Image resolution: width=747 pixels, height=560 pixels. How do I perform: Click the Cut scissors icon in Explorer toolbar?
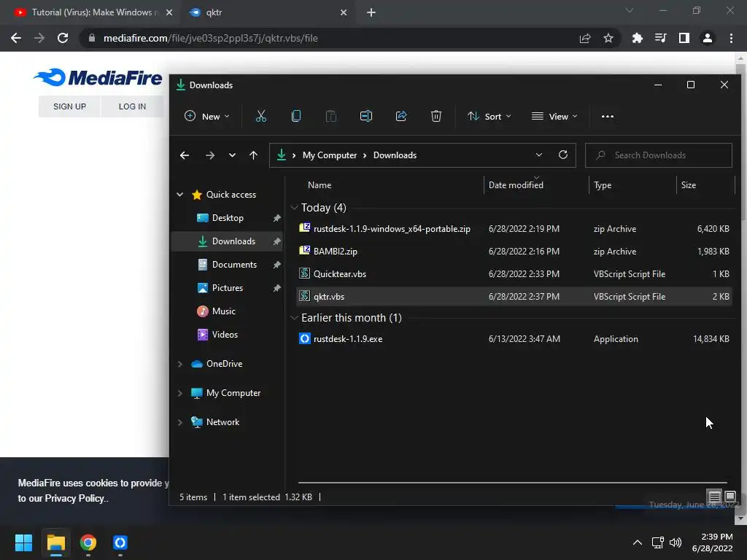(260, 116)
